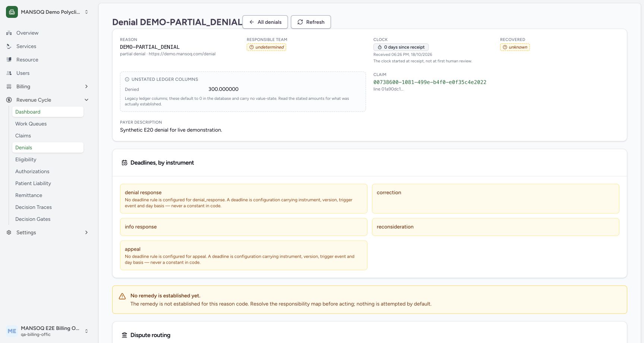Click the Resource sidebar icon
The image size is (644, 343).
coord(9,60)
